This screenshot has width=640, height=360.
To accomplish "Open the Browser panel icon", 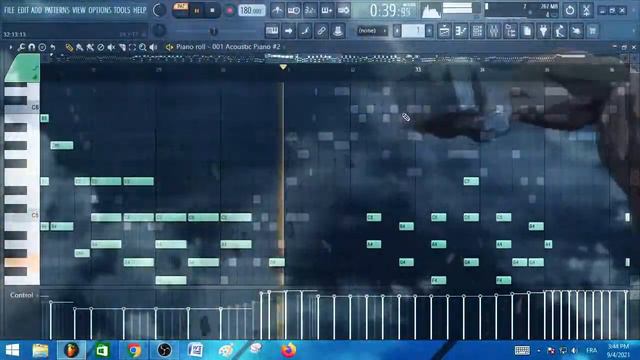I will click(x=510, y=31).
